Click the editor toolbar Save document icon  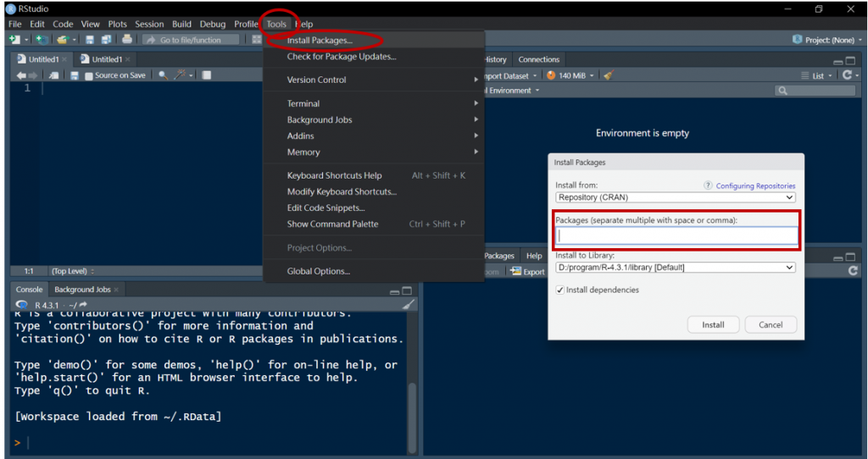point(75,75)
